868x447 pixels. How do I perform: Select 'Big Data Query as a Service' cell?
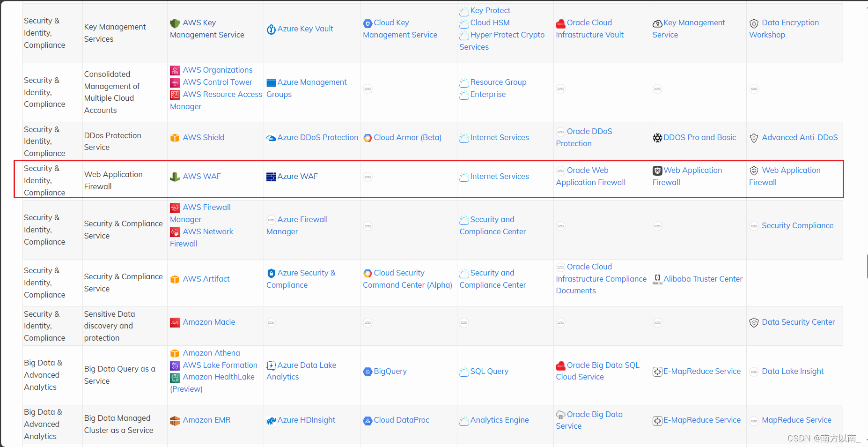(119, 375)
